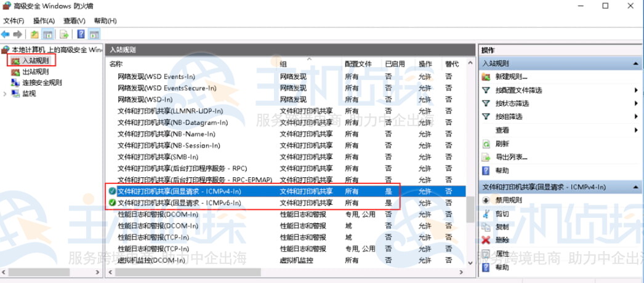Open the 按配置文件筛选 submenu arrow

[636, 90]
